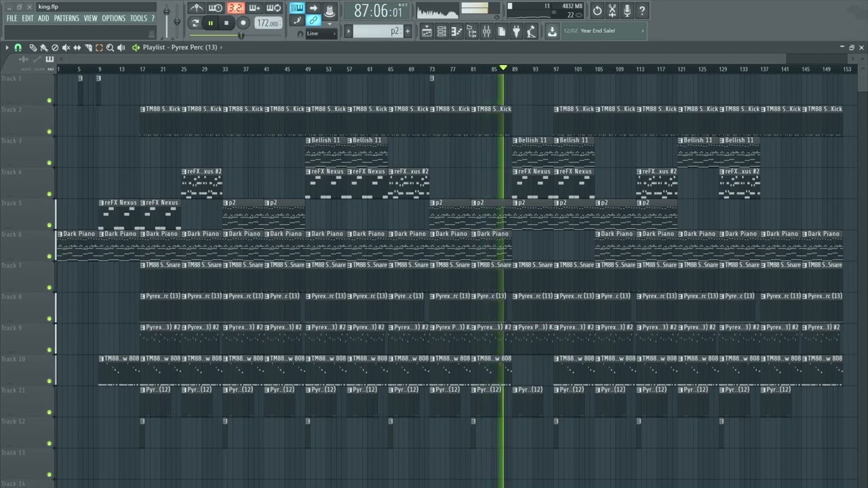Click the multilink controllers knob icon
The width and height of the screenshot is (868, 488).
click(330, 10)
